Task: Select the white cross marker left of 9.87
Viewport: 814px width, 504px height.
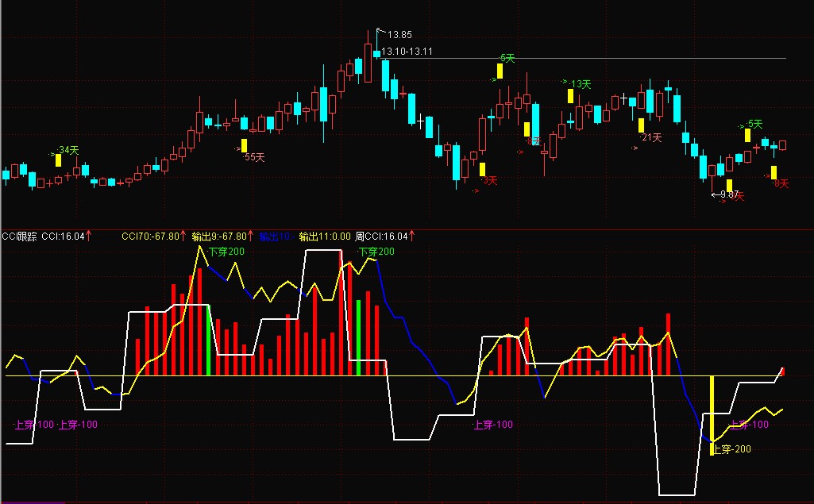Action: pos(716,194)
